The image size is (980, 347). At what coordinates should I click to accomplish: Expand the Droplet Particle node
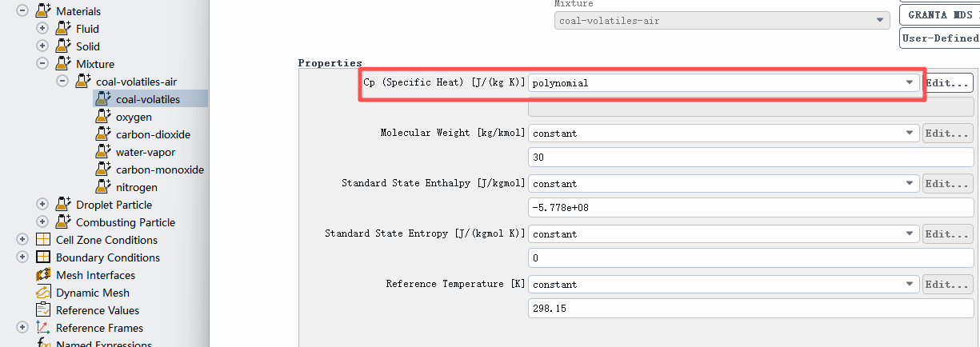click(42, 205)
